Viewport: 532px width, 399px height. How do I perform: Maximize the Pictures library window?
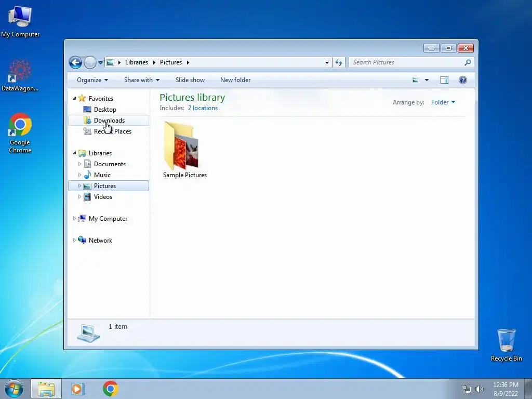(x=448, y=48)
